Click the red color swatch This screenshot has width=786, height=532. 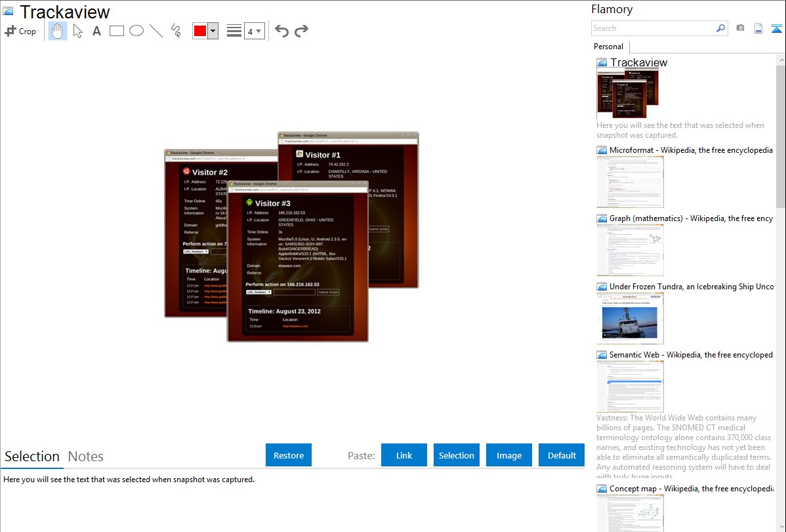coord(200,31)
